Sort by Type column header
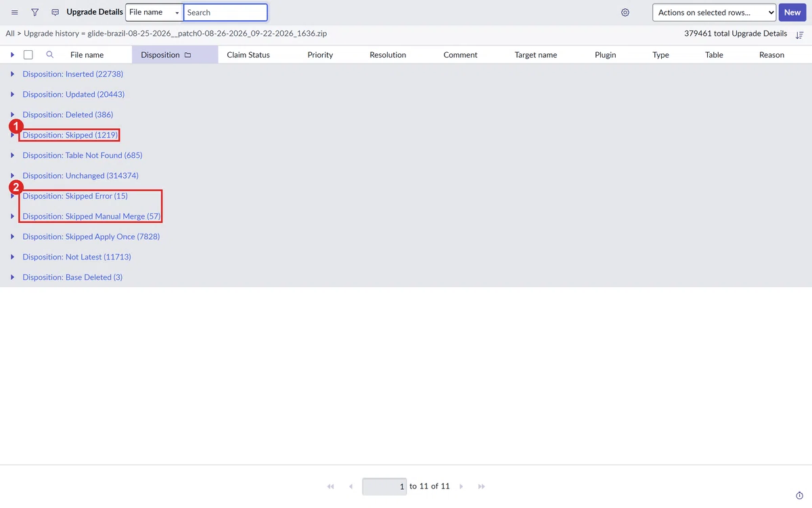The width and height of the screenshot is (812, 508). coord(660,55)
